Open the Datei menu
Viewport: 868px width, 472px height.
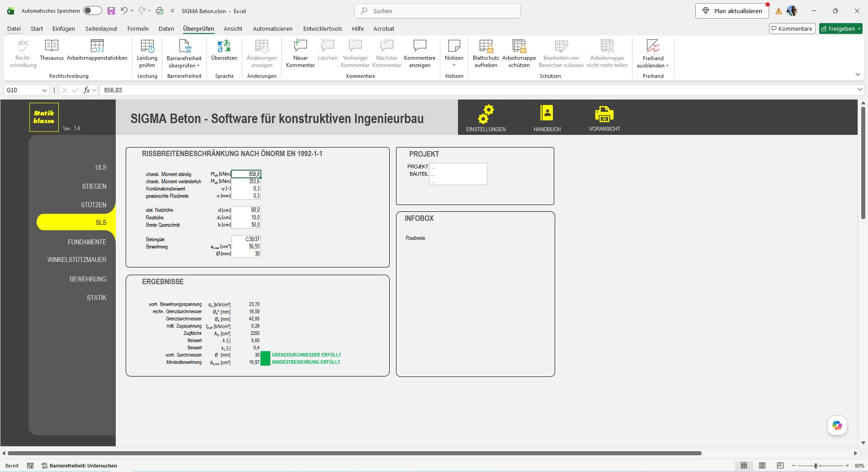click(x=14, y=29)
